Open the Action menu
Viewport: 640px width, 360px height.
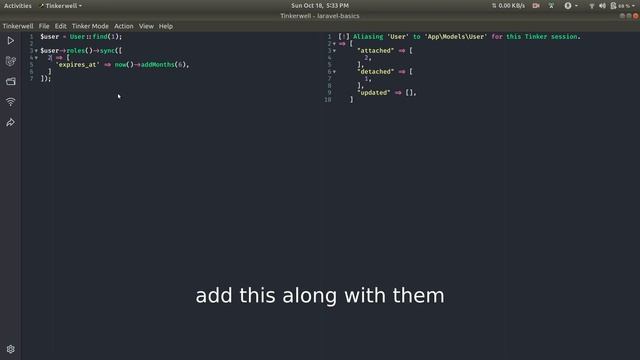tap(124, 26)
